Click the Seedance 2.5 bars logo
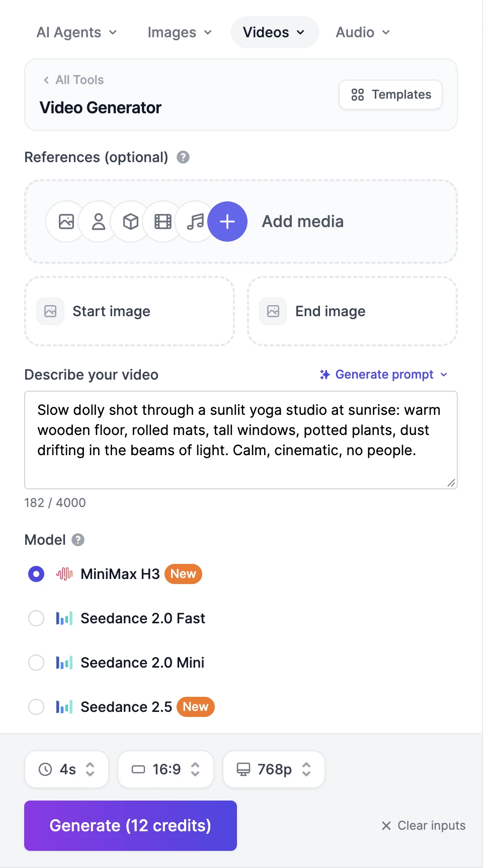This screenshot has height=868, width=491. 64,707
